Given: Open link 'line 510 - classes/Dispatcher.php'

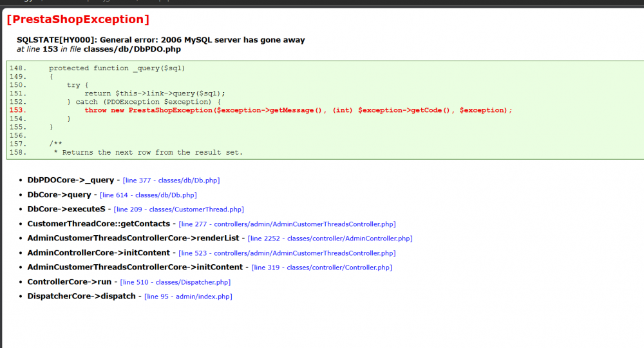Looking at the screenshot, I should 175,282.
